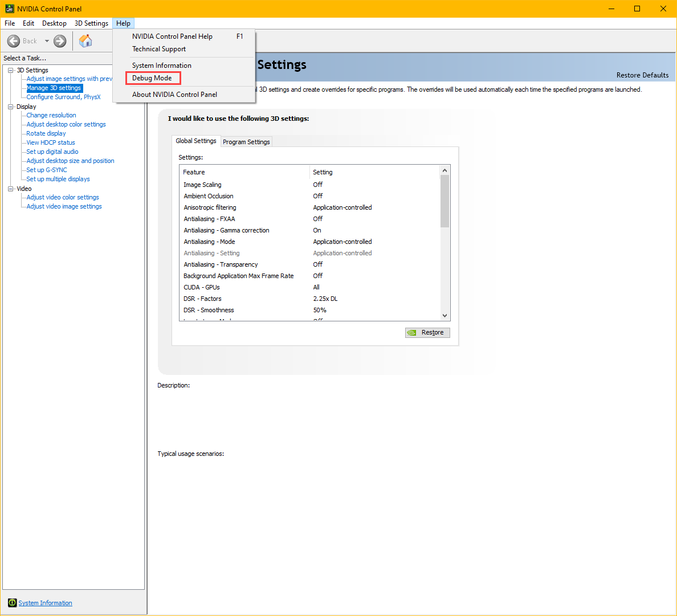This screenshot has width=677, height=616.
Task: Open the Back history dropdown arrow
Action: [47, 41]
